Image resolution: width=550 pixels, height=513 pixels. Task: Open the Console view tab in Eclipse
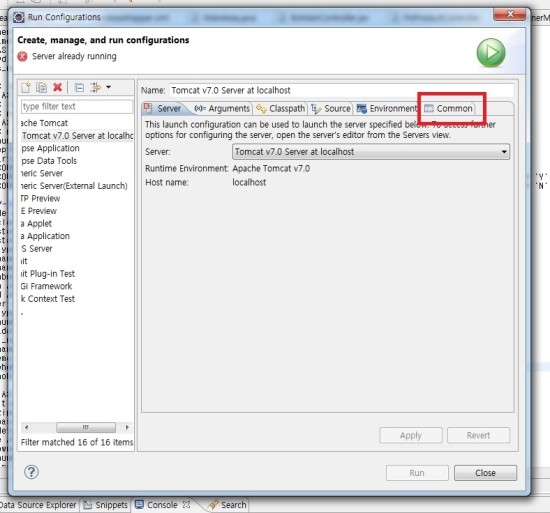(156, 505)
